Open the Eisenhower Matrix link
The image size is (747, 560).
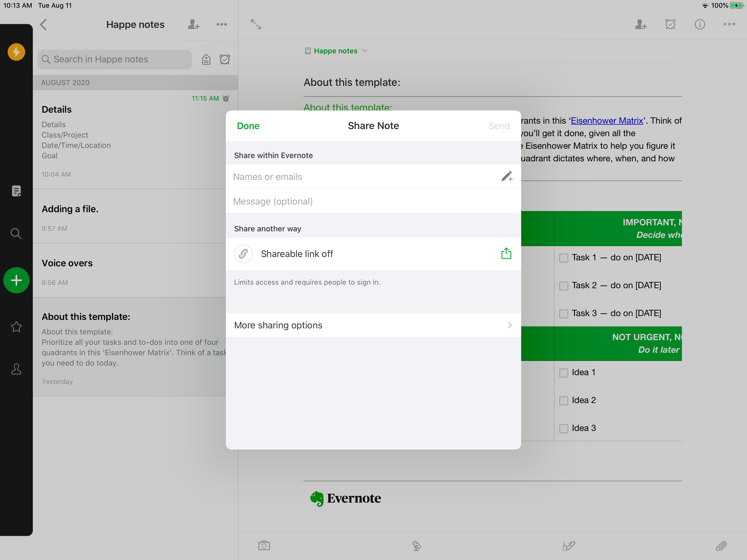pyautogui.click(x=606, y=121)
